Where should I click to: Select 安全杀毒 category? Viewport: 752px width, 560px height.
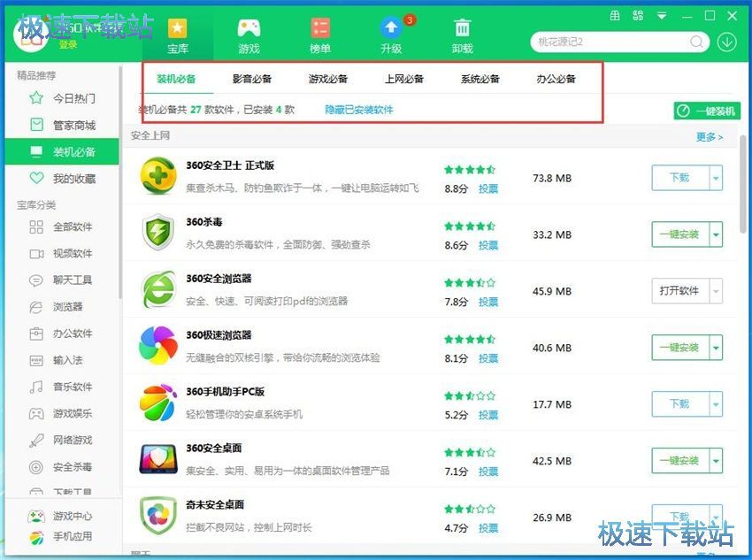tap(60, 466)
